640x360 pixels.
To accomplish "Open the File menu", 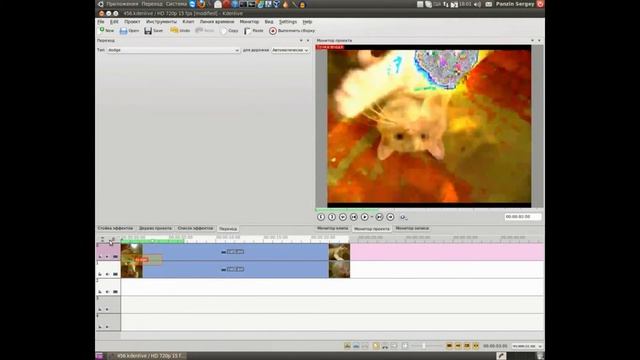I will click(x=101, y=22).
